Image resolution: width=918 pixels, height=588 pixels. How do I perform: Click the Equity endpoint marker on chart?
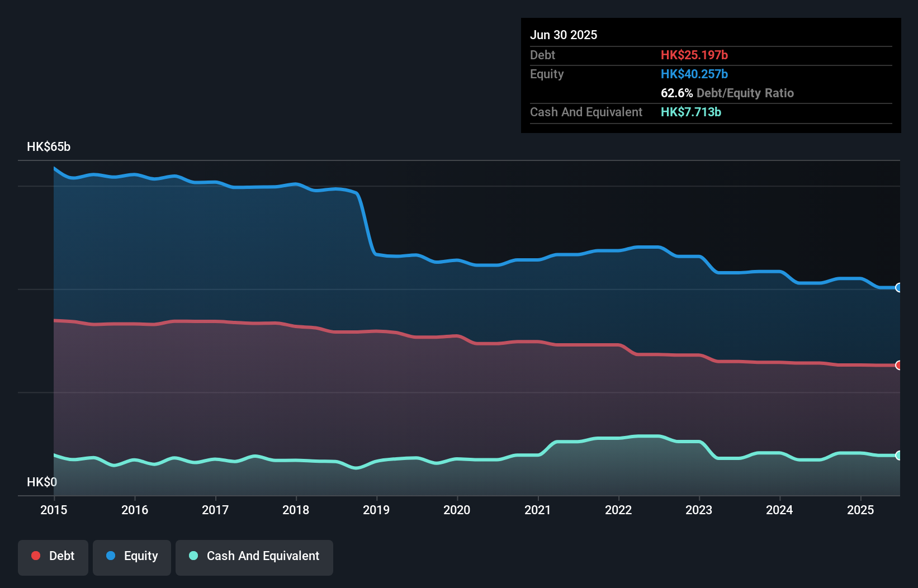[x=898, y=288]
